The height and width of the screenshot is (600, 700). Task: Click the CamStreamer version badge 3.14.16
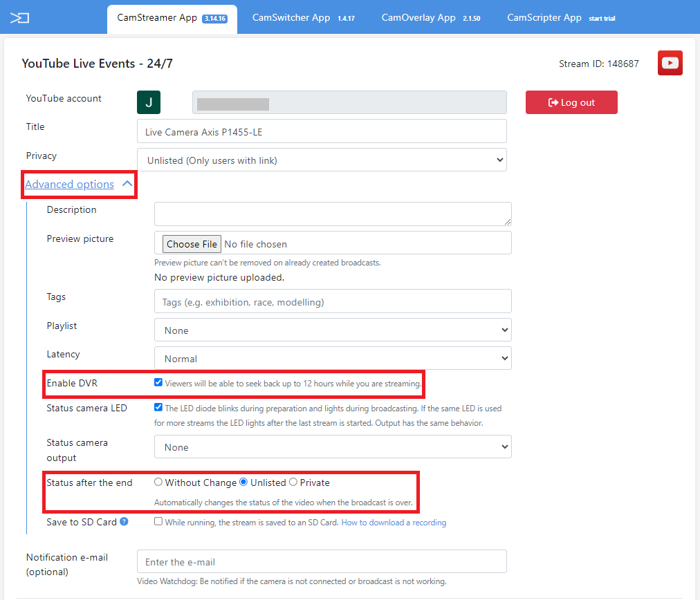(x=214, y=19)
